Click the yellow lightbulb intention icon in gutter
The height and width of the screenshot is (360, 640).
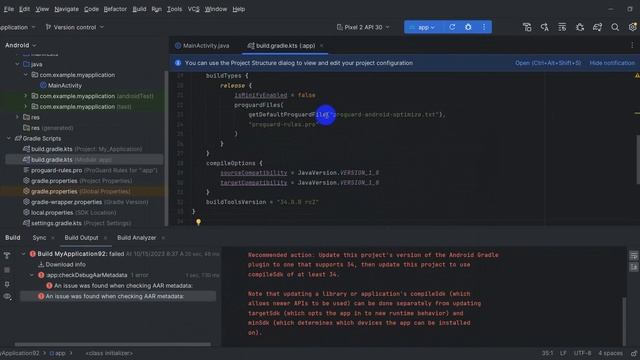click(x=198, y=222)
